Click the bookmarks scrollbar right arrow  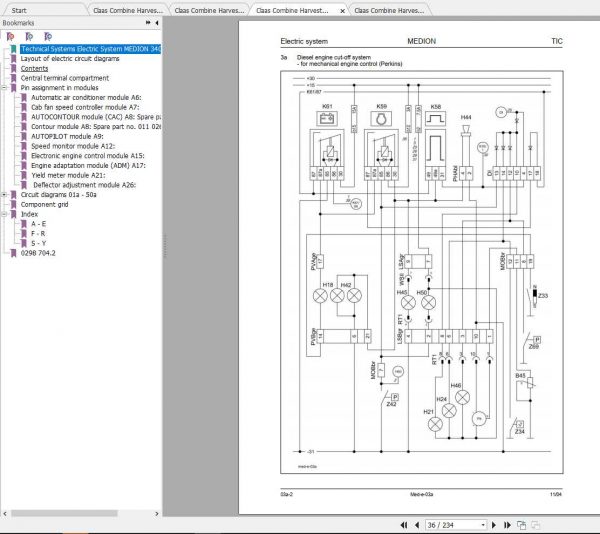point(157,513)
